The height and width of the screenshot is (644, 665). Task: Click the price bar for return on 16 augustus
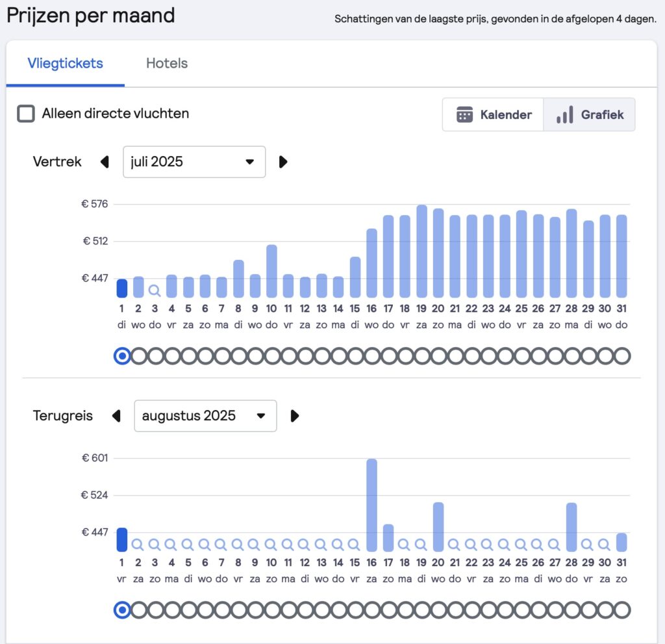[x=371, y=505]
